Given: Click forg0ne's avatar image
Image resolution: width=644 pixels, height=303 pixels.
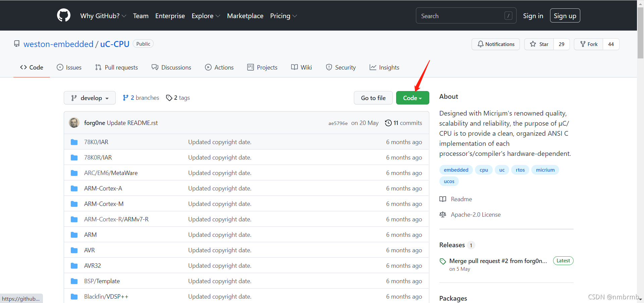Looking at the screenshot, I should click(74, 123).
